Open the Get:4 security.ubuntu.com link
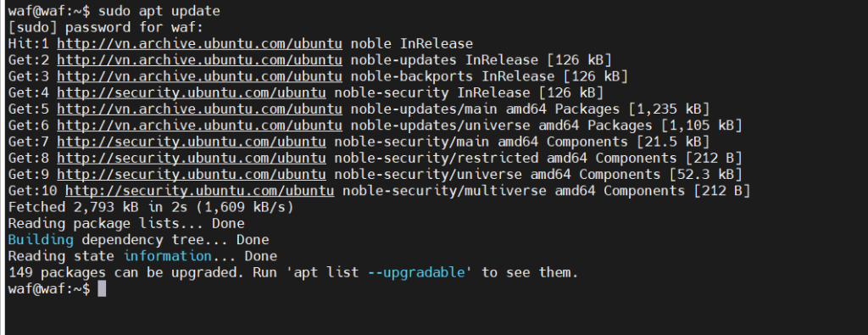 point(192,92)
